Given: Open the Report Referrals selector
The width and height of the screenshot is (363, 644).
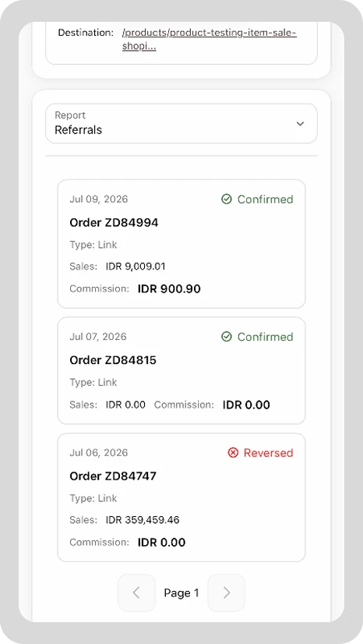Looking at the screenshot, I should 181,124.
